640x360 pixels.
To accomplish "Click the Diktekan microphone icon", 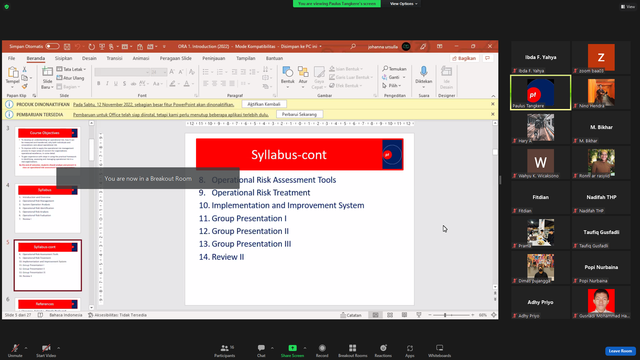I will tap(423, 72).
